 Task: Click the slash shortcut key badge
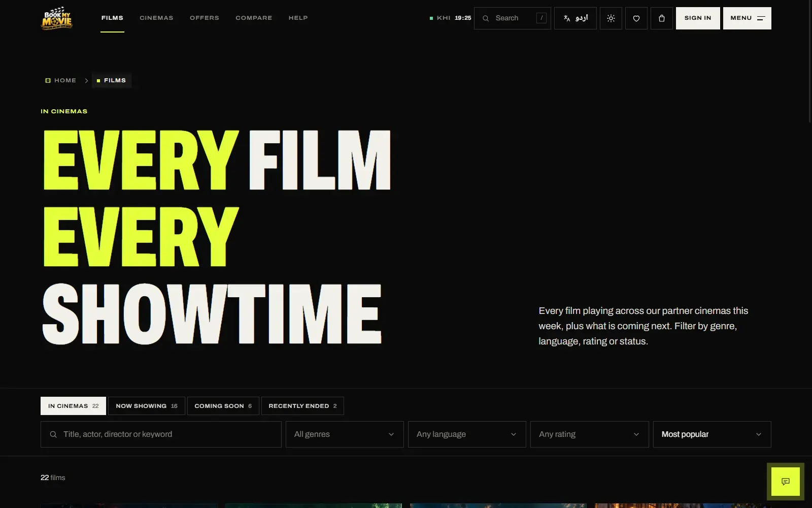[x=542, y=18]
